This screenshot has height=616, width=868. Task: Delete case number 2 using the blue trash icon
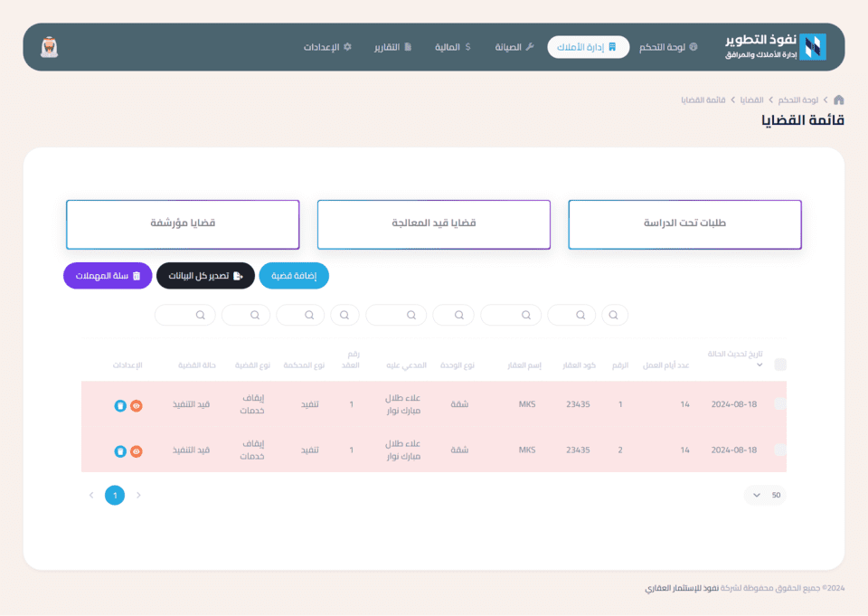tap(120, 450)
